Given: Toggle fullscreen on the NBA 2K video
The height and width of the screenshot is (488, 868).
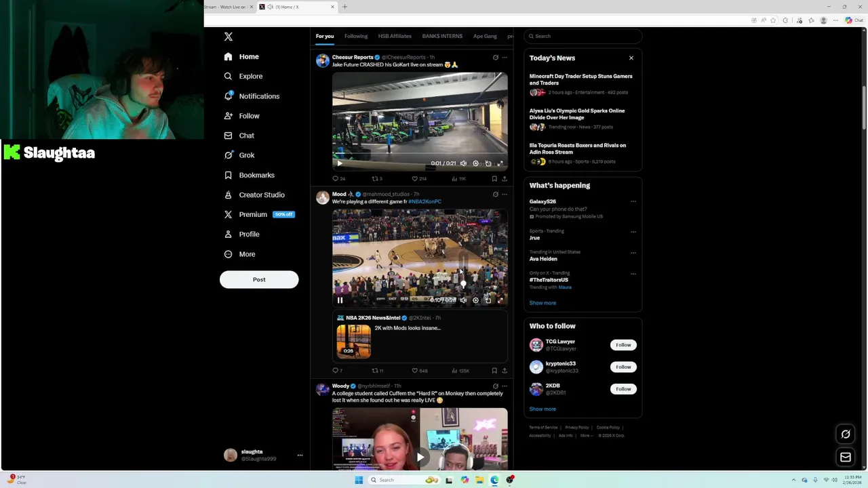Looking at the screenshot, I should [500, 300].
